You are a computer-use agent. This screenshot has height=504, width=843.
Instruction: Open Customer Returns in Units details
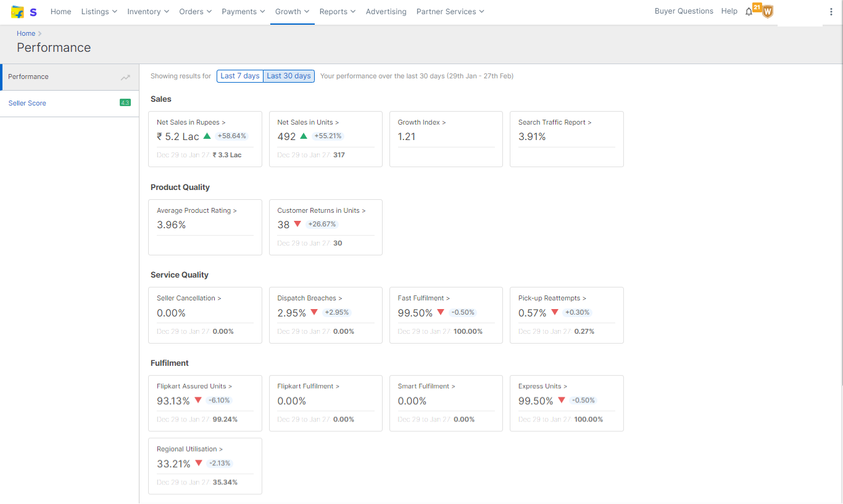tap(322, 210)
